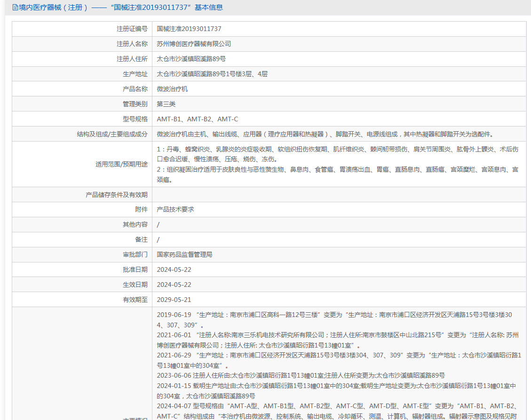Select the 结构及组成 description starting 微波治疗机由主机
Screen dimensions: 531x420
pyautogui.click(x=326, y=134)
